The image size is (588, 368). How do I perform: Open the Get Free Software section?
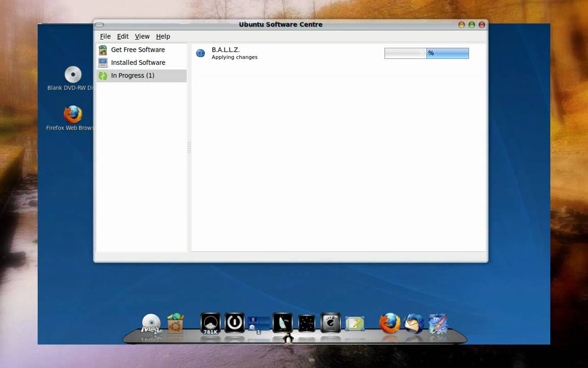pyautogui.click(x=141, y=50)
